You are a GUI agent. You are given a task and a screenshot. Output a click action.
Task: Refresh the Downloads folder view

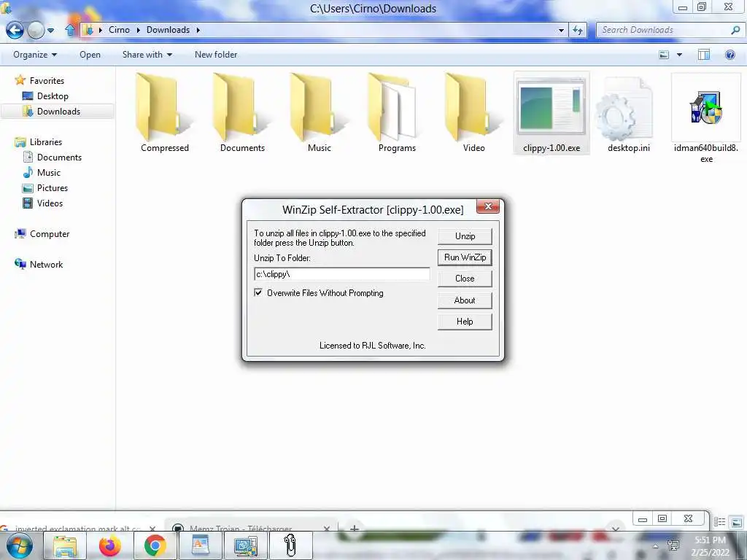tap(578, 30)
